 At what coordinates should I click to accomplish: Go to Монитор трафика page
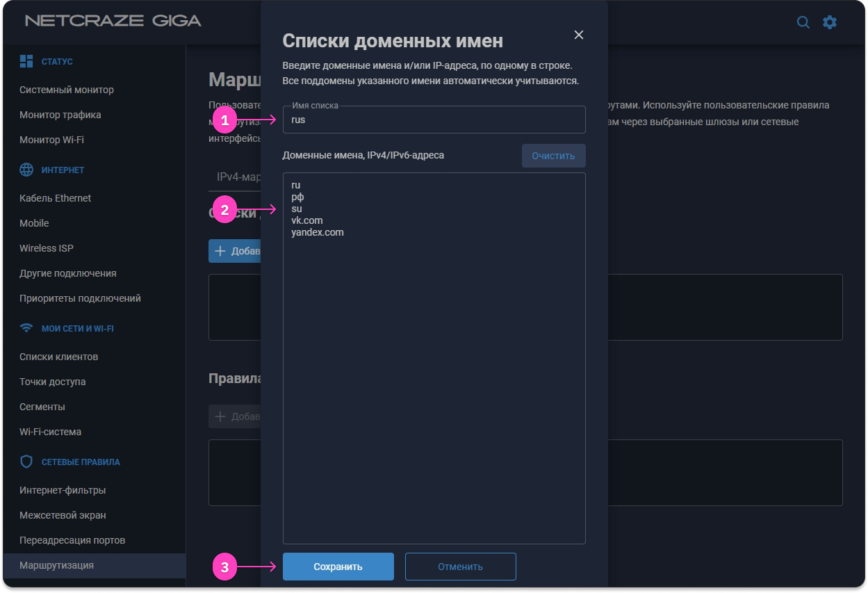click(x=60, y=115)
